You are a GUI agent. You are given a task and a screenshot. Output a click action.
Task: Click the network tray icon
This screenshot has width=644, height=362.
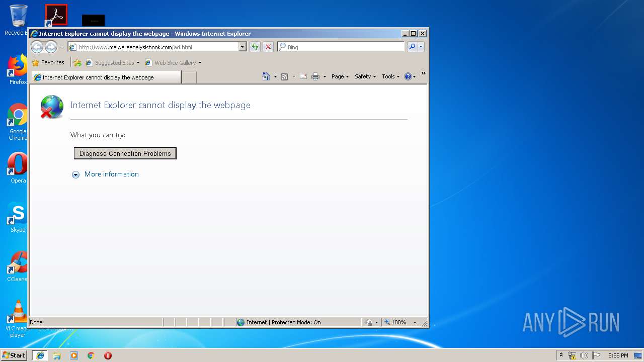(572, 355)
